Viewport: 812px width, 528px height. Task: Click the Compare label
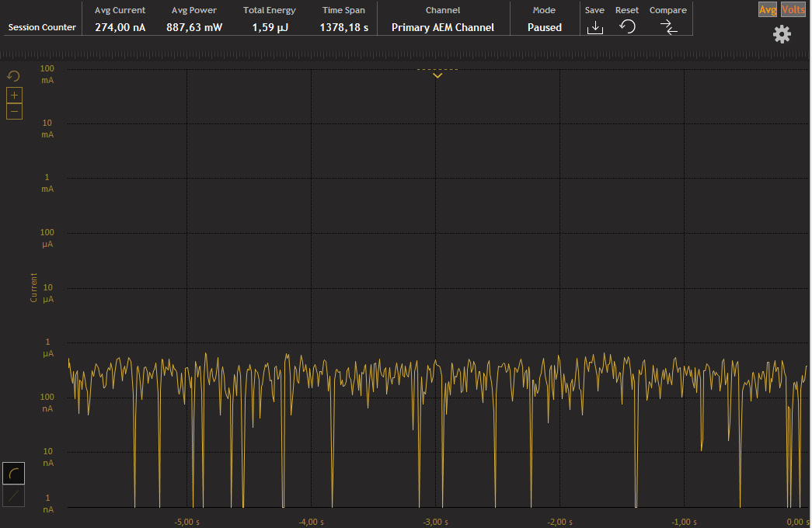pyautogui.click(x=668, y=10)
